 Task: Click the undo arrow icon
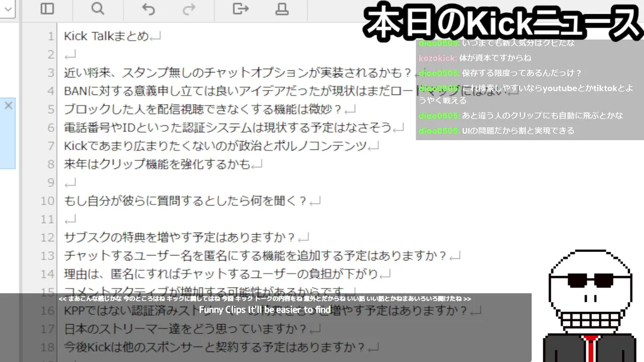click(x=148, y=9)
